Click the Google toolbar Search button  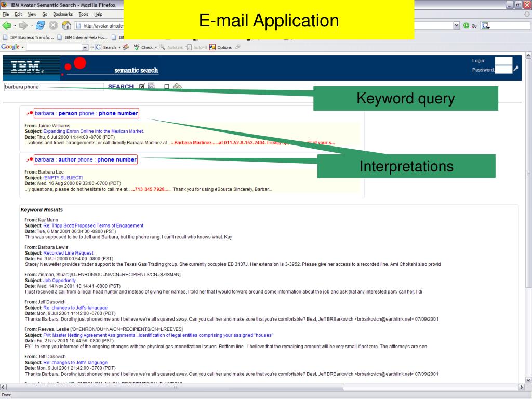[x=106, y=47]
